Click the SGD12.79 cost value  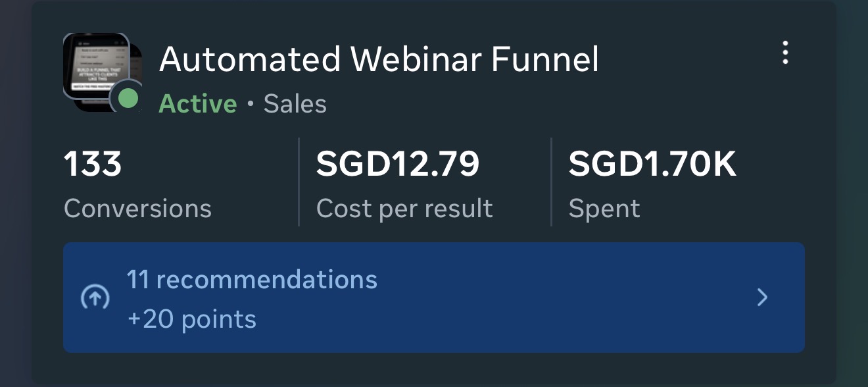pyautogui.click(x=398, y=165)
